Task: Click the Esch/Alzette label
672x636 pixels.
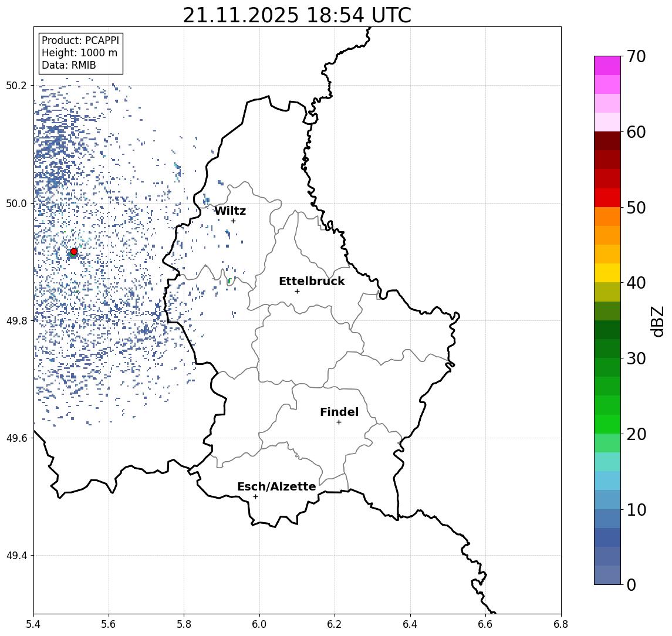Action: click(276, 487)
